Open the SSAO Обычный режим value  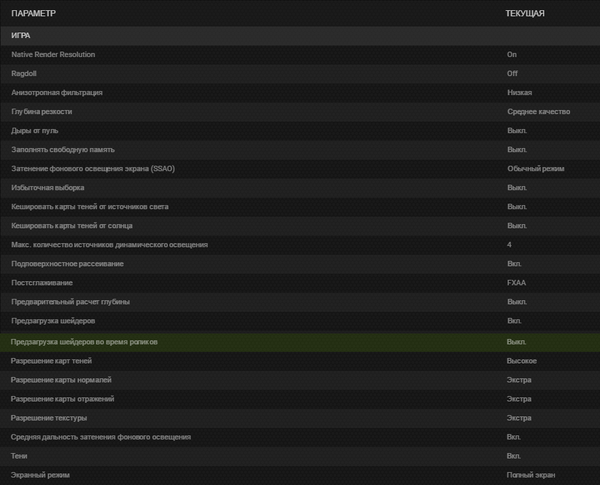(x=536, y=169)
